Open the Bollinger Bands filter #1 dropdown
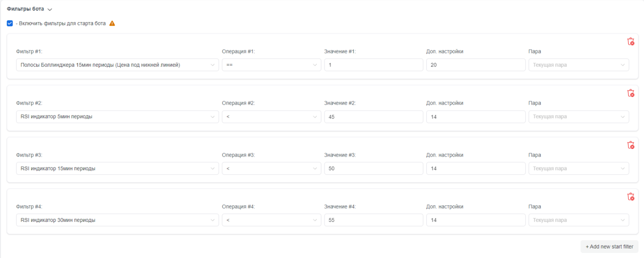 pyautogui.click(x=117, y=65)
